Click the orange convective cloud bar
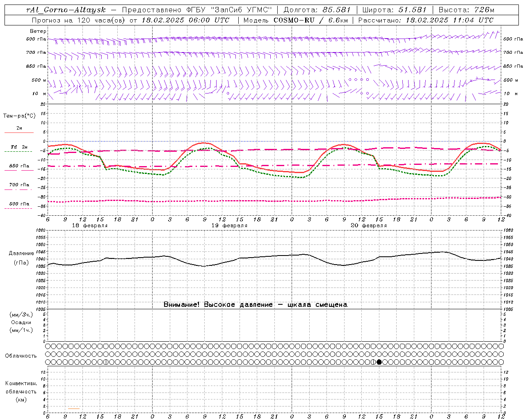Image resolution: width=525 pixels, height=420 pixels. [74, 409]
